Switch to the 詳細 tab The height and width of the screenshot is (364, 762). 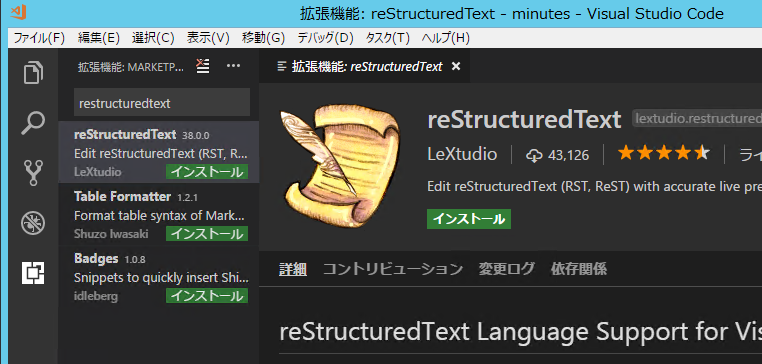(x=293, y=269)
